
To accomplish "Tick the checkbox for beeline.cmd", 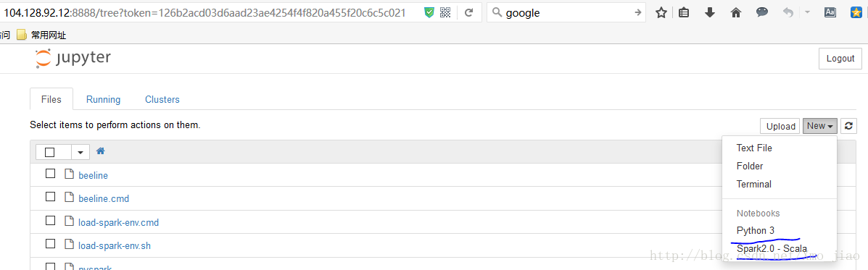I will 50,197.
